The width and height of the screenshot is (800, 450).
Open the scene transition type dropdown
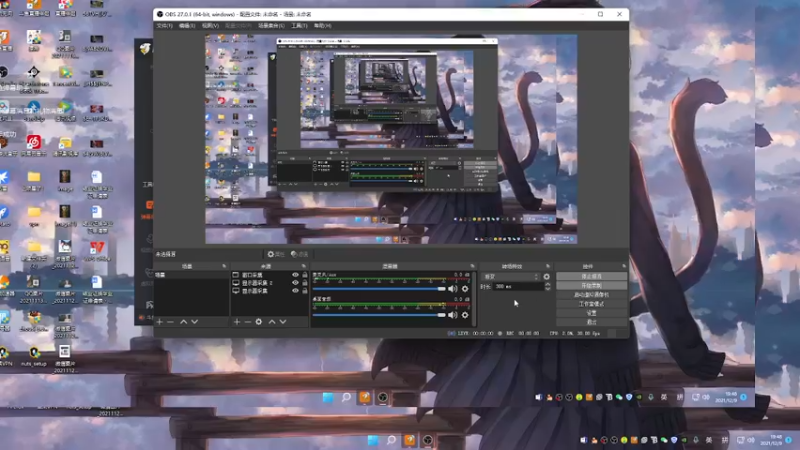tap(511, 277)
